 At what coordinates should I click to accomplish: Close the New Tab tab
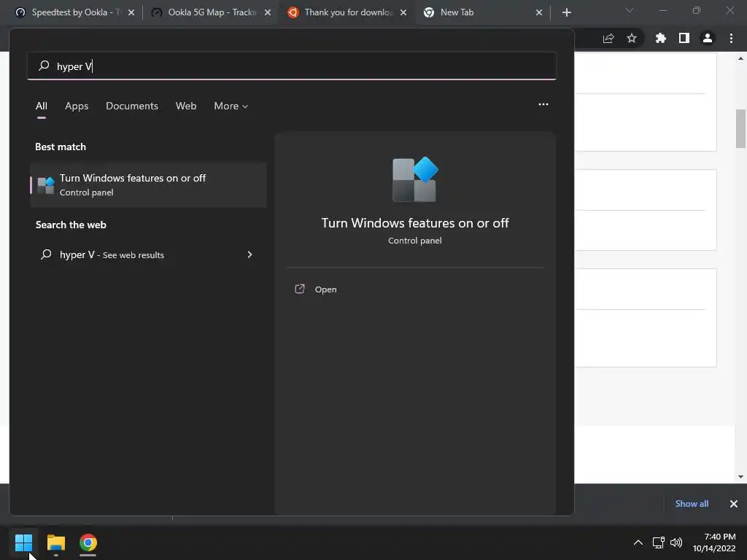click(x=539, y=12)
